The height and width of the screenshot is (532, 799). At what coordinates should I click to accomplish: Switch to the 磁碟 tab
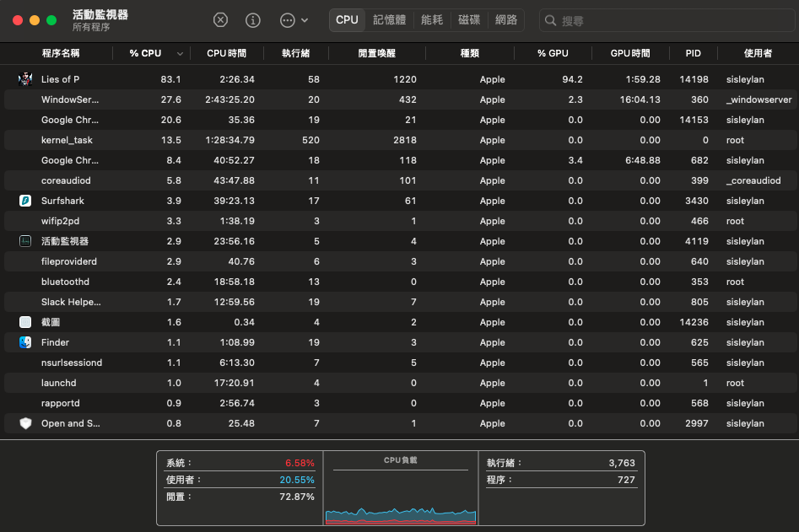(469, 20)
